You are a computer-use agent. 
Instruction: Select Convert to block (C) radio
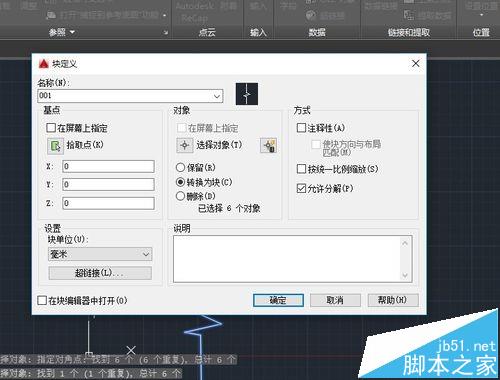point(180,182)
